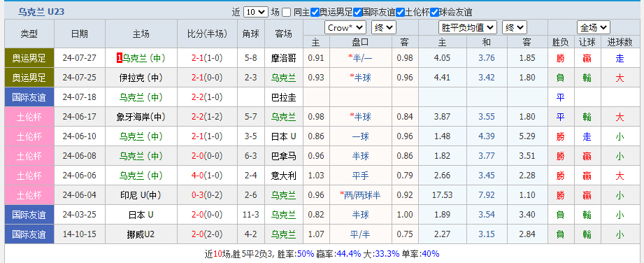This screenshot has height=263, width=644.
Task: Click home odds value 17.53
Action: pyautogui.click(x=443, y=195)
